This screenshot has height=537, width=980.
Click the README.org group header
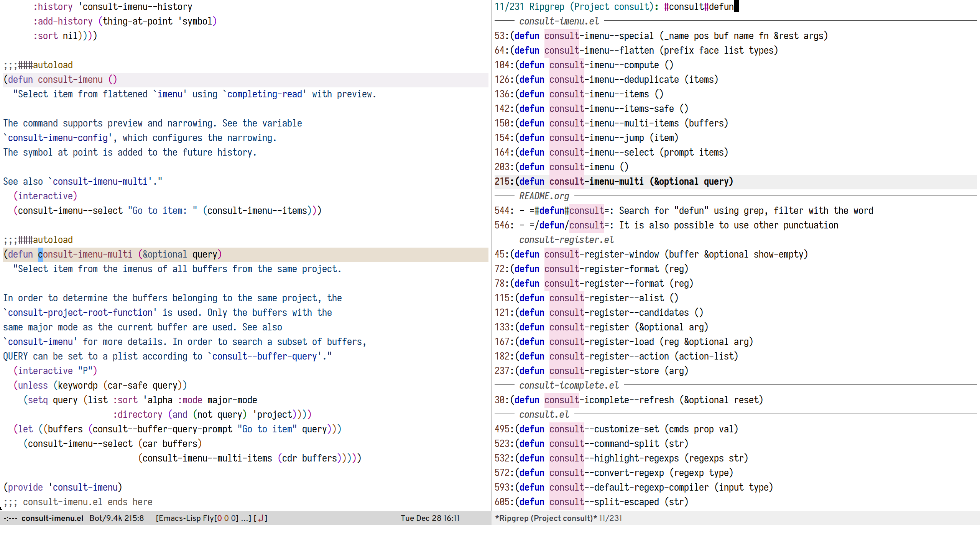point(544,196)
